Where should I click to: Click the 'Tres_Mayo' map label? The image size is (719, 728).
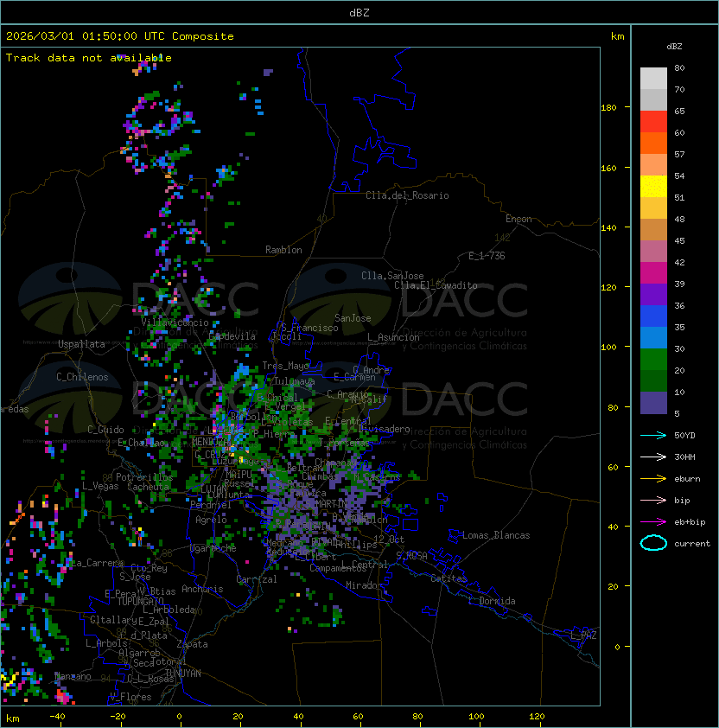point(285,366)
